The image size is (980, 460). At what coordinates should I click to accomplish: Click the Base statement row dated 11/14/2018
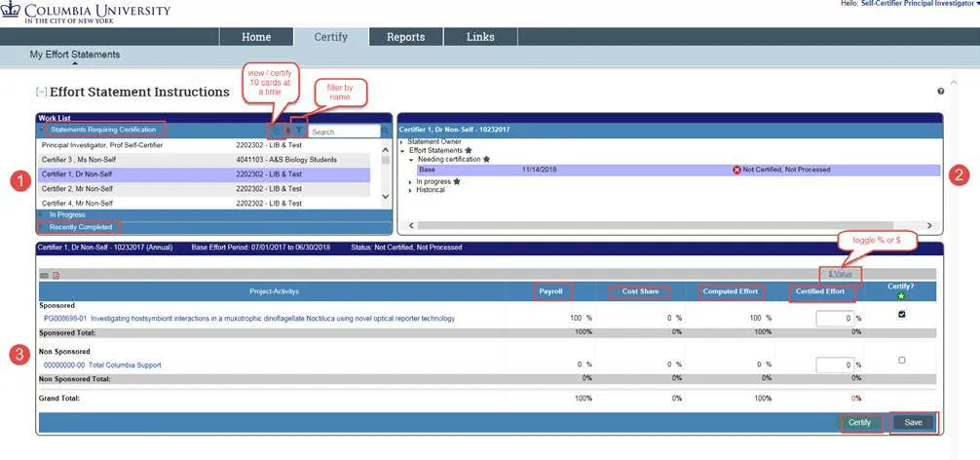pyautogui.click(x=677, y=170)
